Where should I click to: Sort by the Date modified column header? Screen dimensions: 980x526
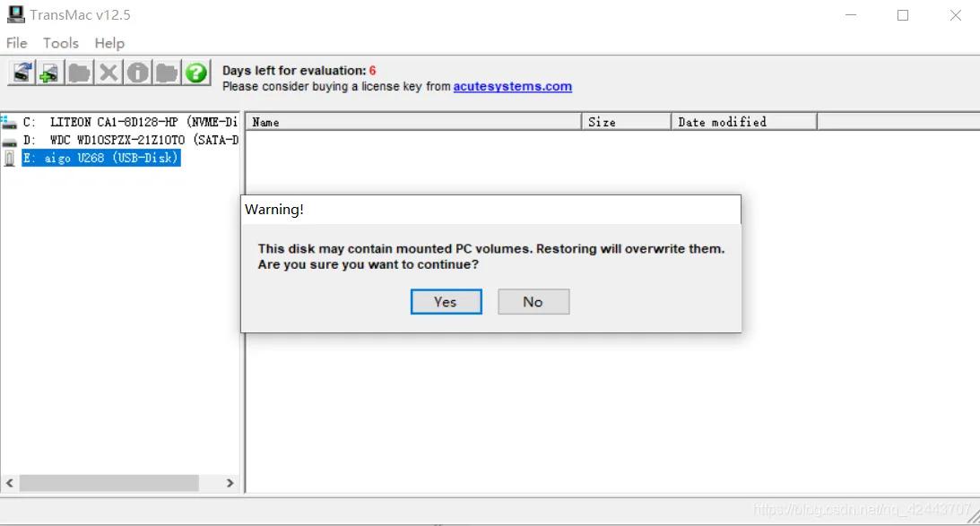[744, 122]
